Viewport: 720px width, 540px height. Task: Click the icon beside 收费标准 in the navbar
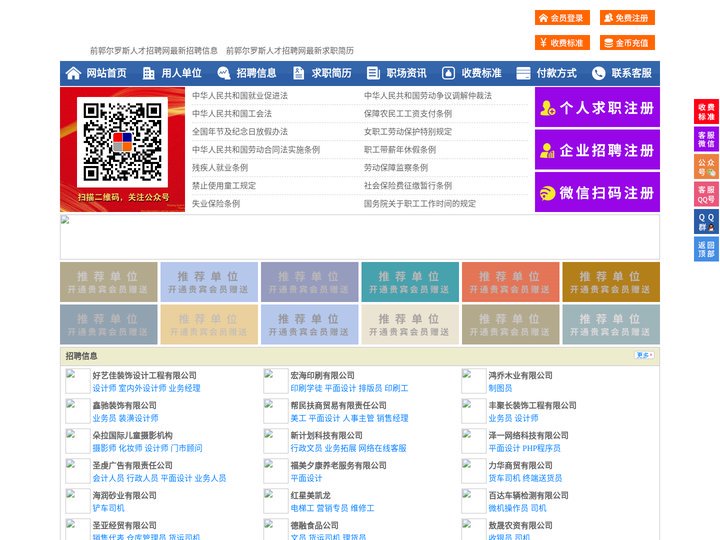[448, 73]
